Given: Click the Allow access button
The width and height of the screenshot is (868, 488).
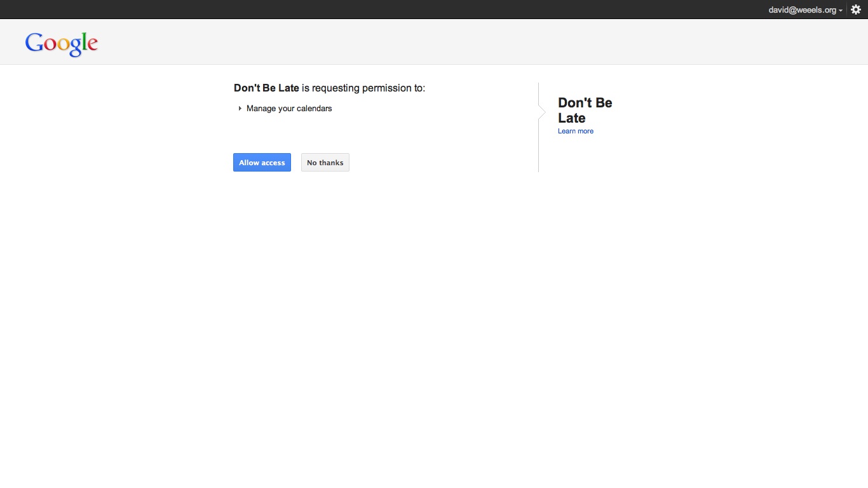Looking at the screenshot, I should point(262,163).
